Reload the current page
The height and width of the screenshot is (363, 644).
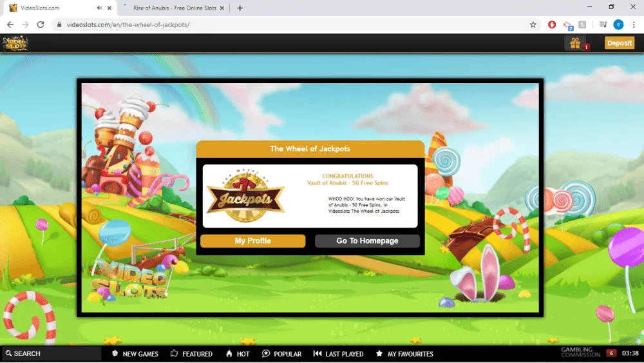(x=40, y=25)
